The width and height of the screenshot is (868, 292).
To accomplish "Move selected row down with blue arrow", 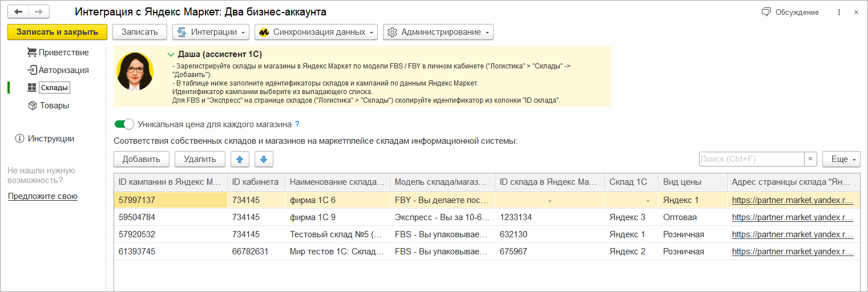I will [264, 159].
